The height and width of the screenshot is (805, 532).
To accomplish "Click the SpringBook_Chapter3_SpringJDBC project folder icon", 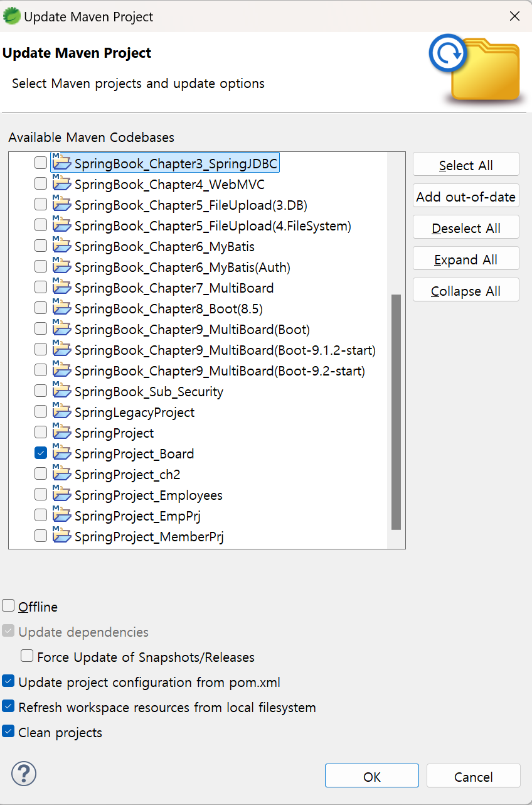I will (61, 163).
